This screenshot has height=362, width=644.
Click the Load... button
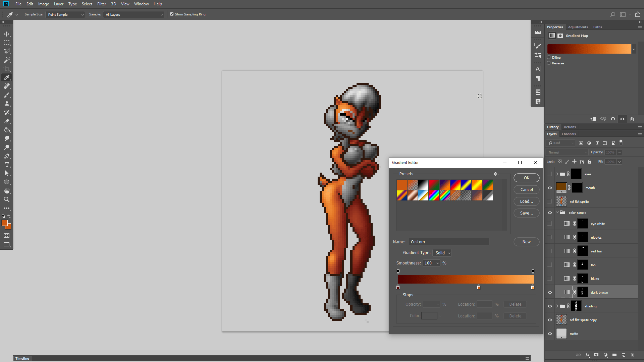pyautogui.click(x=526, y=201)
